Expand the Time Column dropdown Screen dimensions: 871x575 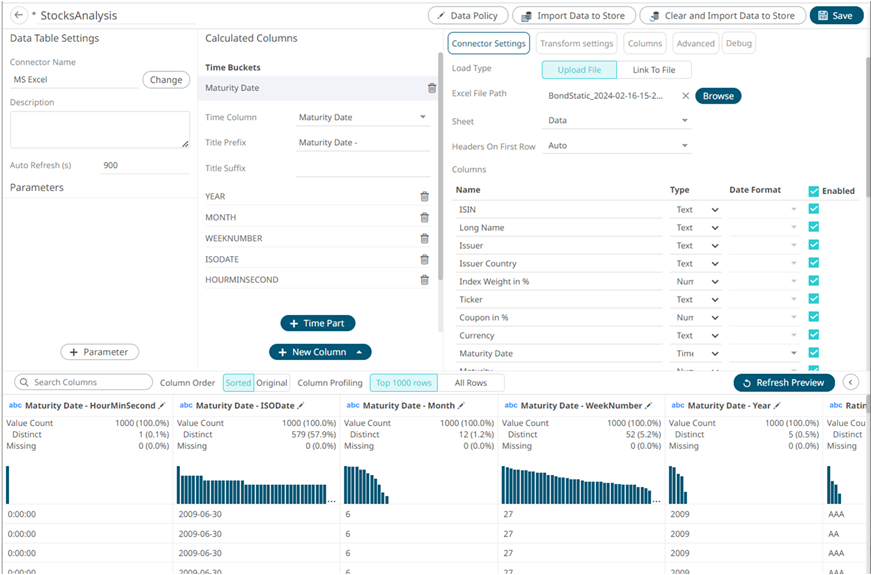tap(363, 117)
